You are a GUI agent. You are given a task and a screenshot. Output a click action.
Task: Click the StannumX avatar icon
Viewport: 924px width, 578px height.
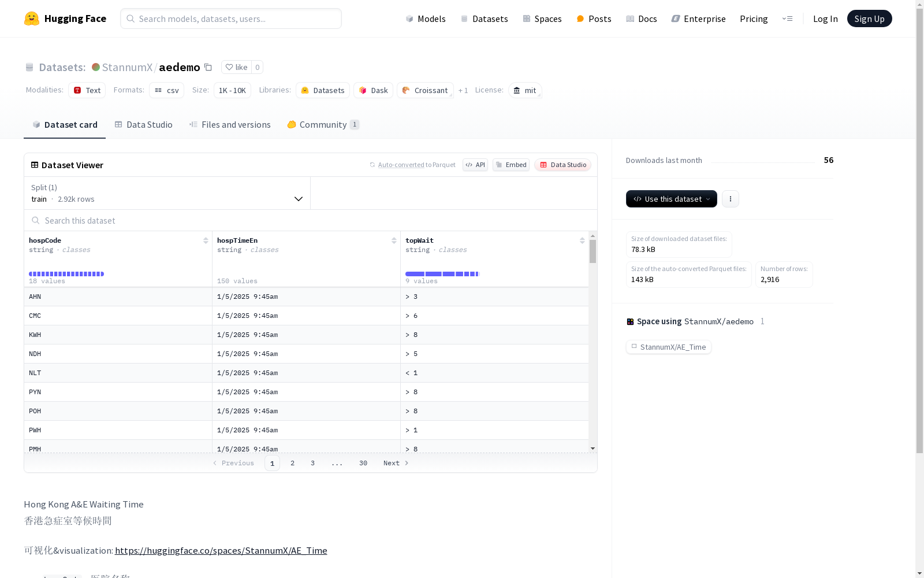pos(96,67)
